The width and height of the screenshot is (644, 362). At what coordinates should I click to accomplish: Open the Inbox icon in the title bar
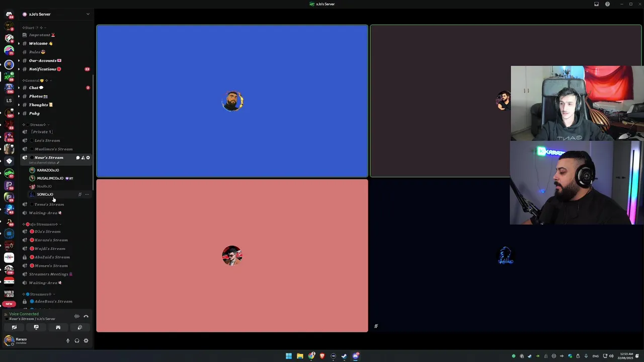pyautogui.click(x=597, y=4)
